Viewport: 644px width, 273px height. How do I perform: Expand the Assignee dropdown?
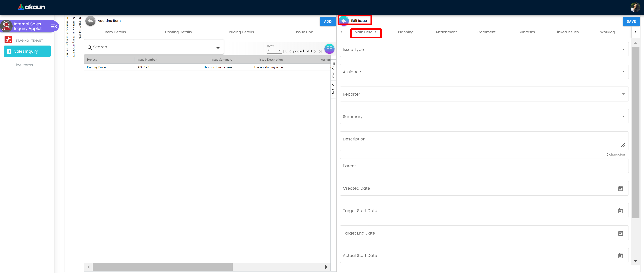pyautogui.click(x=623, y=72)
